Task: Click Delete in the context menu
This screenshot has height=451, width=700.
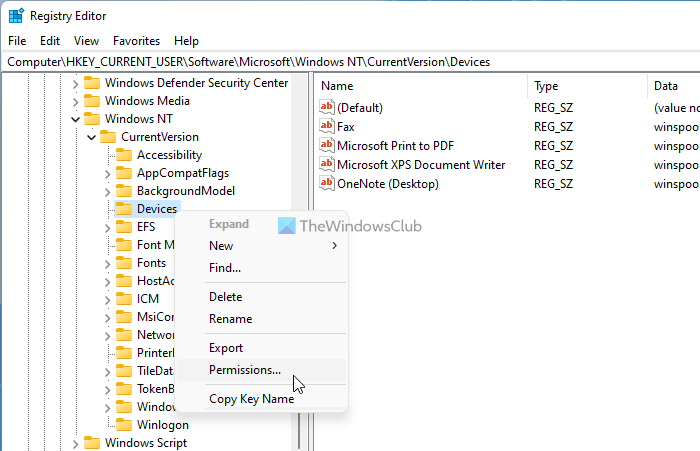Action: 225,297
